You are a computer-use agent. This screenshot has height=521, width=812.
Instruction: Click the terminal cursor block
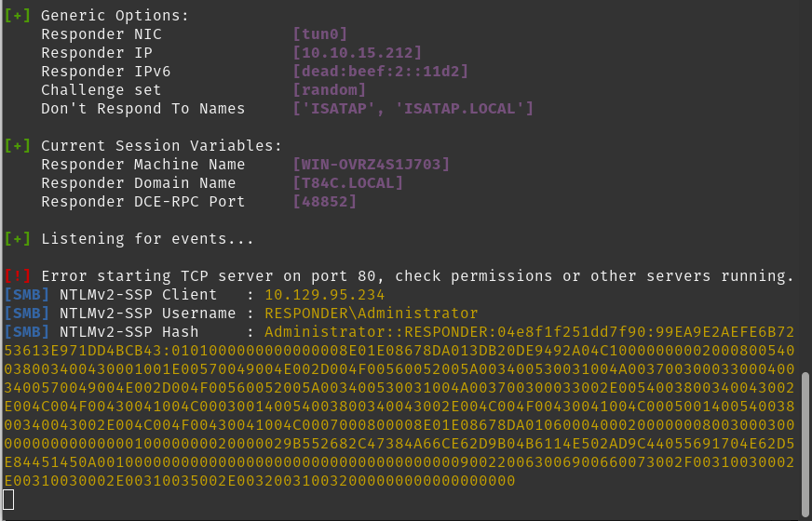[9, 500]
